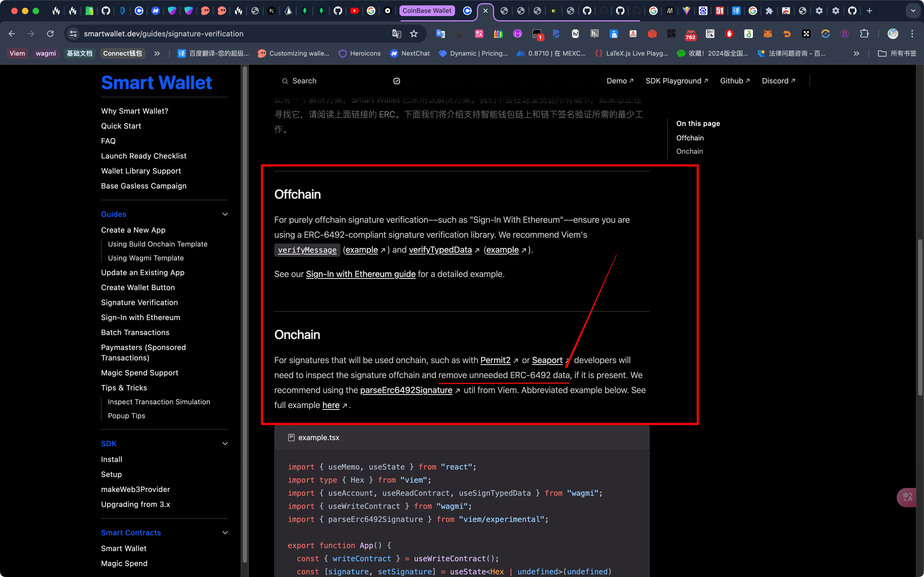Switch to the YouTube tab
This screenshot has height=577, width=924.
pyautogui.click(x=355, y=11)
